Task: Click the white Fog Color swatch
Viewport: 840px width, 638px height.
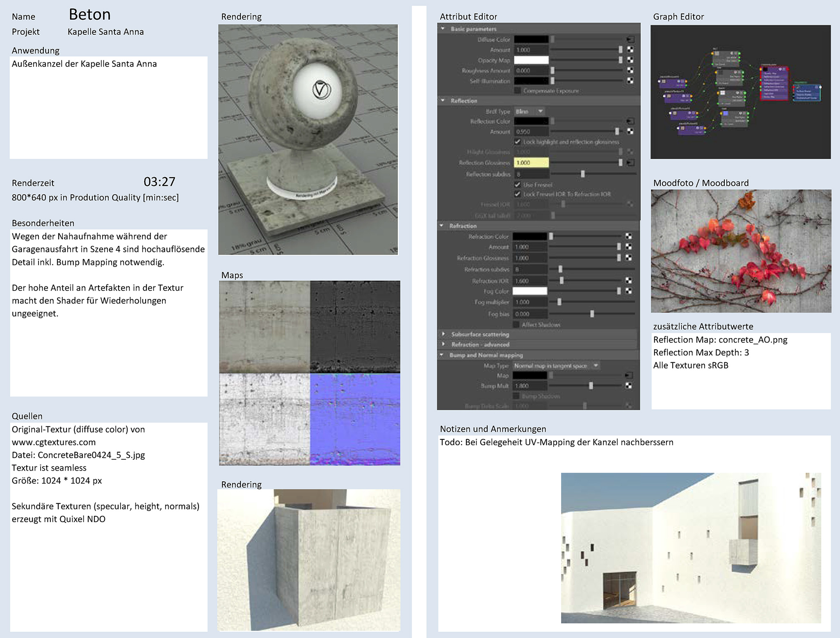Action: click(530, 291)
